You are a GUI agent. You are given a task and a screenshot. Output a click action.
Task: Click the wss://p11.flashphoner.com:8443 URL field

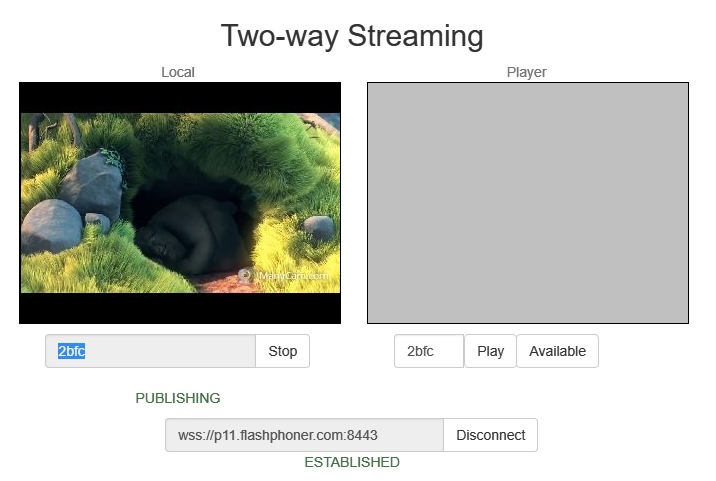point(304,435)
